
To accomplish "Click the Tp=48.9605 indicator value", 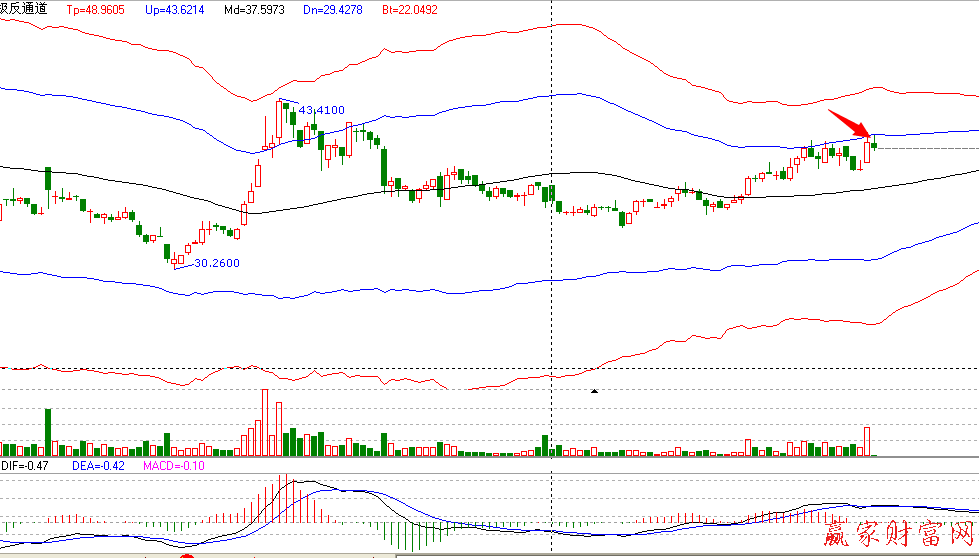I will [97, 8].
